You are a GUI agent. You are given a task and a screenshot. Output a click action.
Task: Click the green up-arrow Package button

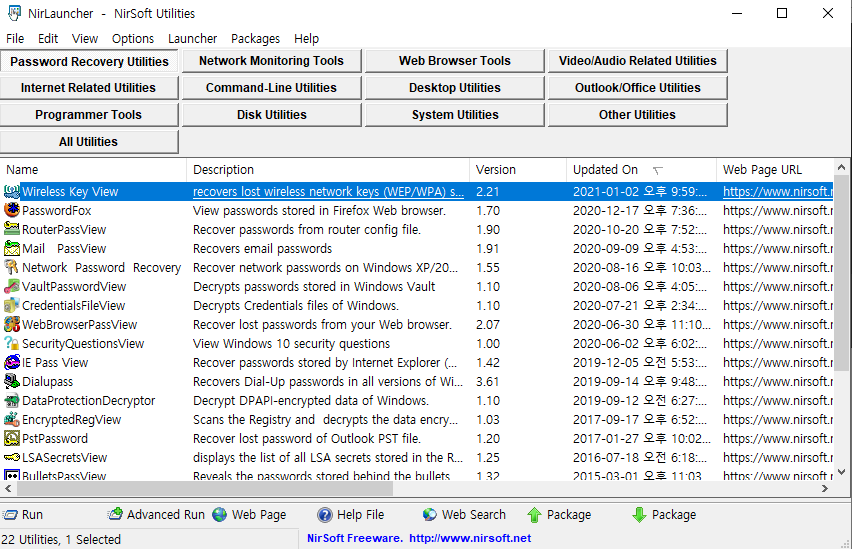point(559,514)
